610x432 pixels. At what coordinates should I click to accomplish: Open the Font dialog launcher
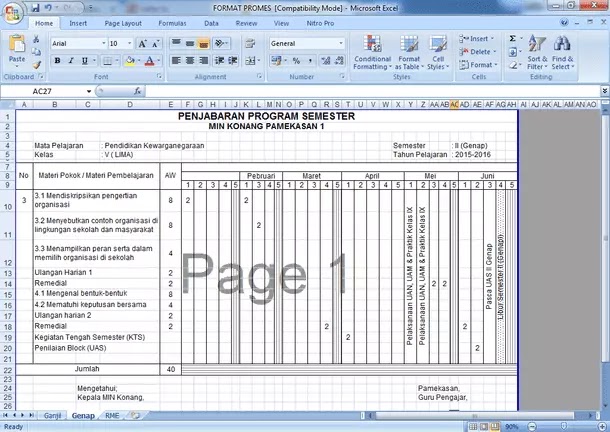159,77
